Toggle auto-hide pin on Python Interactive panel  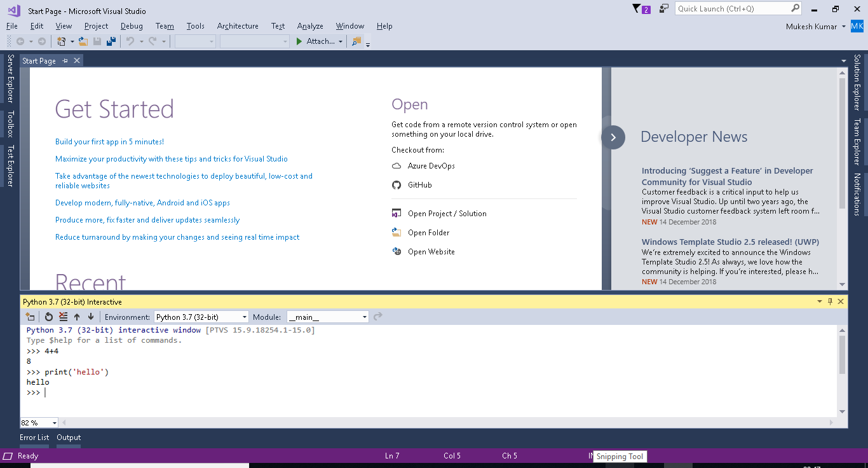pos(830,301)
